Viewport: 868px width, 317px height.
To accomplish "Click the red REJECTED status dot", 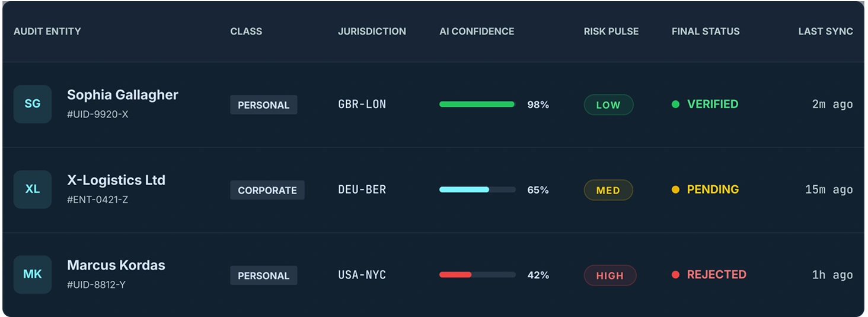I will [x=675, y=275].
